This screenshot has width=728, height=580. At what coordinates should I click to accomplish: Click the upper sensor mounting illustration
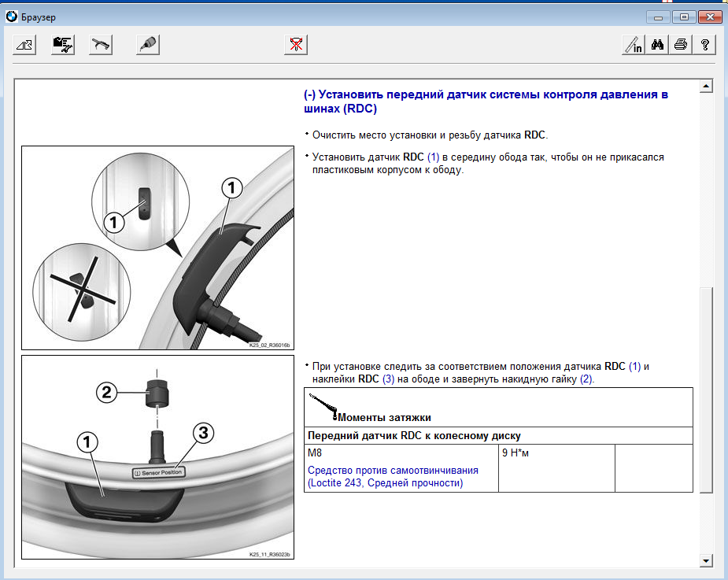[x=157, y=248]
